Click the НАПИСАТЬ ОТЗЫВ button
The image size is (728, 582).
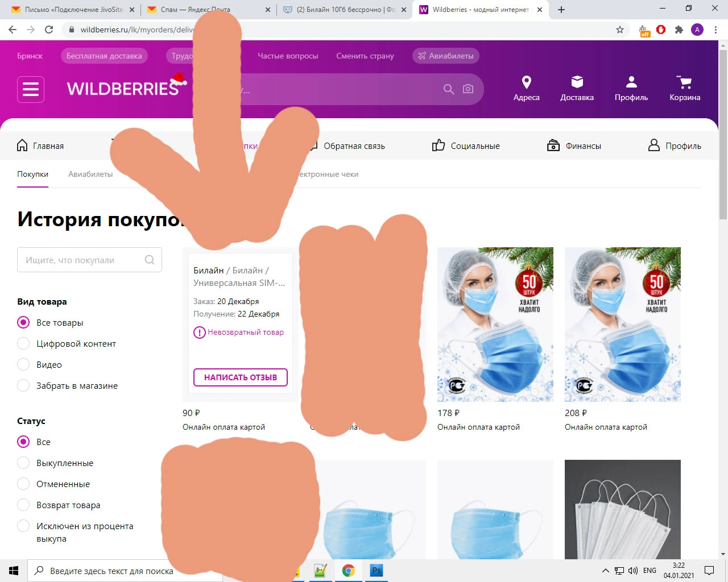point(241,377)
